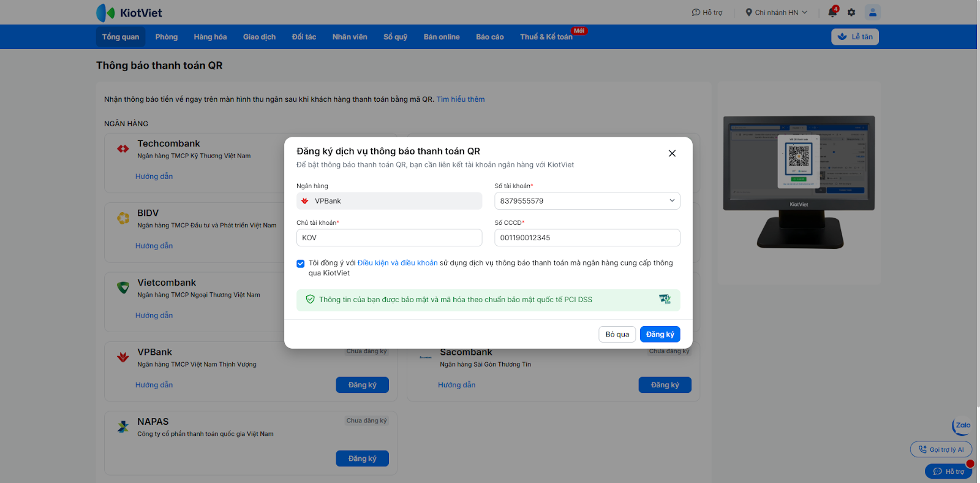Click the "NAPAS" card title

point(153,422)
